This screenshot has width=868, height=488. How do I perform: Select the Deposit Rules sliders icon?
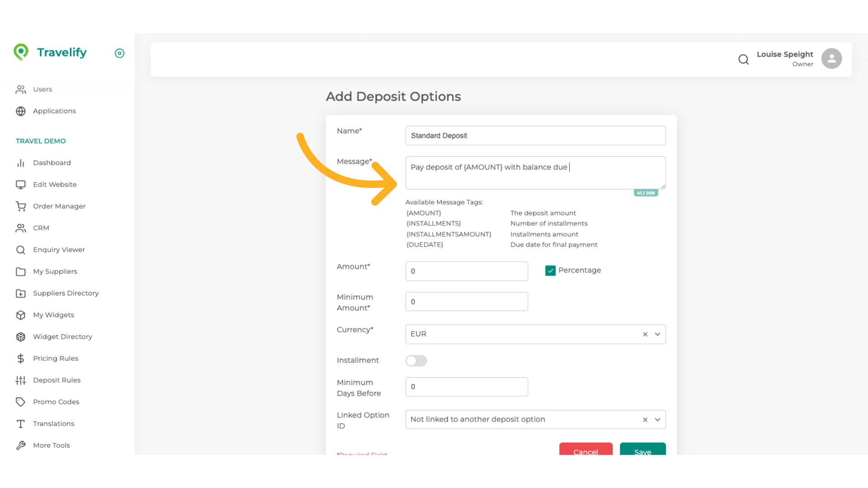[21, 380]
